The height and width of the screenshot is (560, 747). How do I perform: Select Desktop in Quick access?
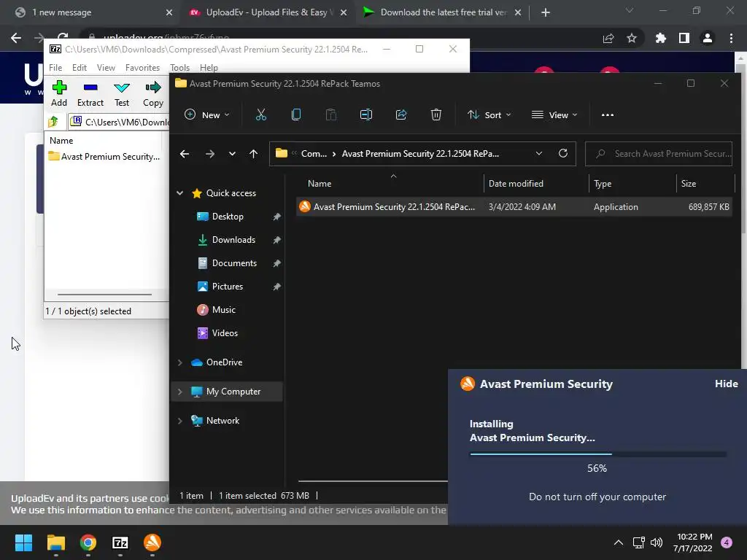coord(228,216)
